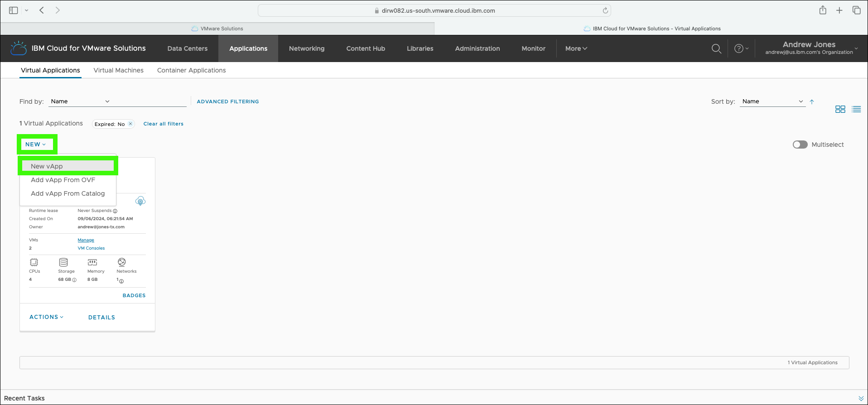Switch to VMware Solutions browser tab
868x405 pixels.
click(x=217, y=29)
